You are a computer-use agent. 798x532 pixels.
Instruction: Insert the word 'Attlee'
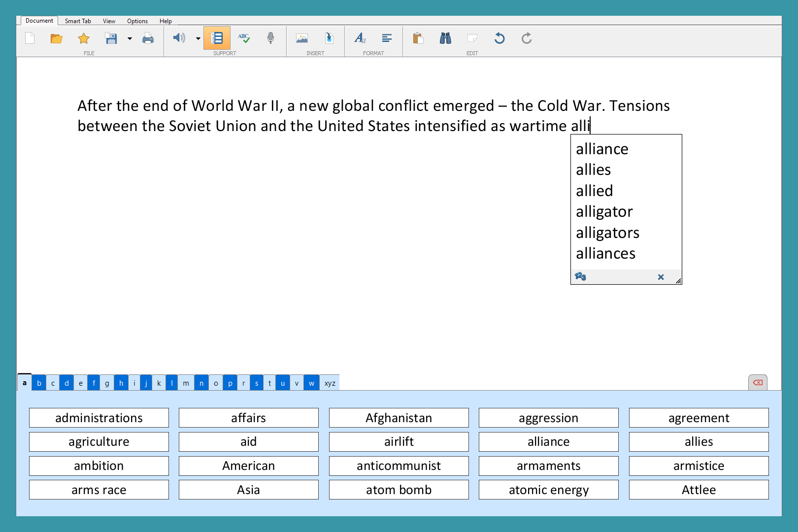point(699,490)
